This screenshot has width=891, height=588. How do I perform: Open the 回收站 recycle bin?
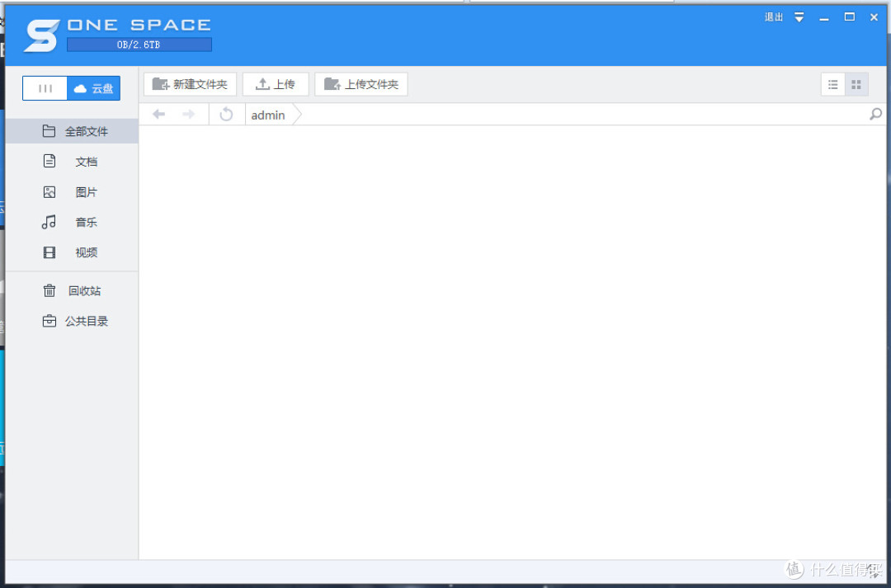pyautogui.click(x=72, y=291)
